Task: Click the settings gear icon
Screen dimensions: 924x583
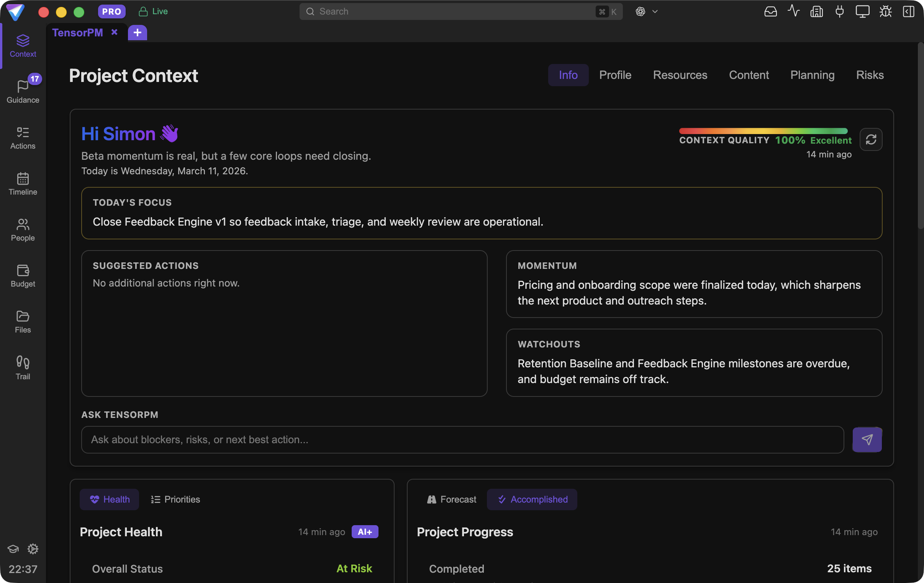Action: [x=33, y=549]
